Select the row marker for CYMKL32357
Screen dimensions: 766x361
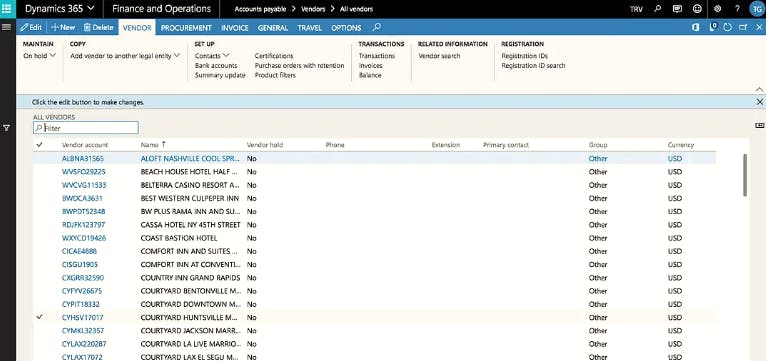coord(40,330)
